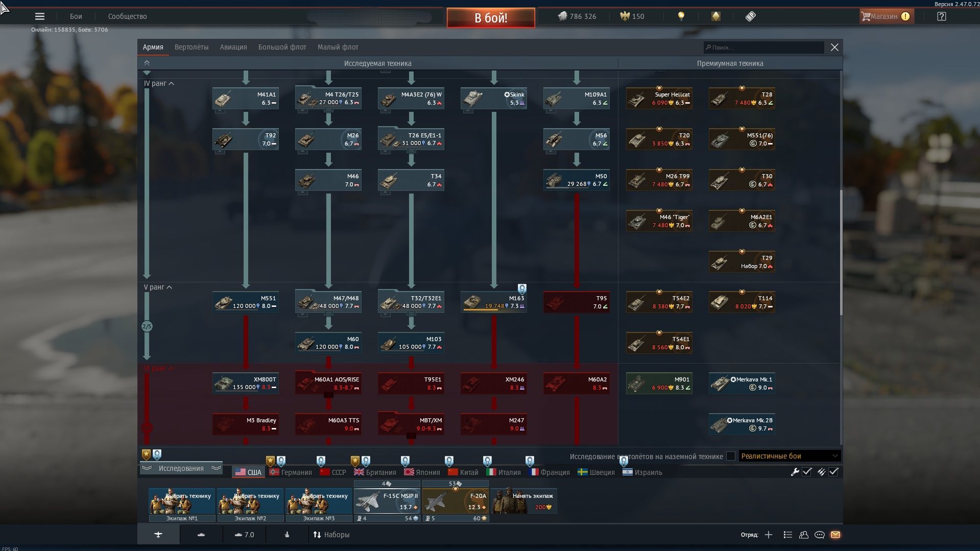Collapse the V ранг section
Screen dimensions: 980x551
(x=158, y=287)
